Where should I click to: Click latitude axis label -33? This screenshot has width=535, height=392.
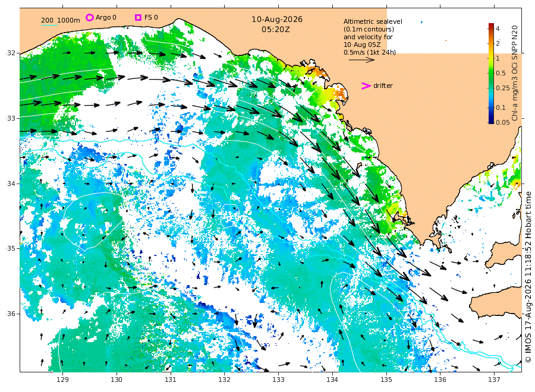[x=11, y=118]
